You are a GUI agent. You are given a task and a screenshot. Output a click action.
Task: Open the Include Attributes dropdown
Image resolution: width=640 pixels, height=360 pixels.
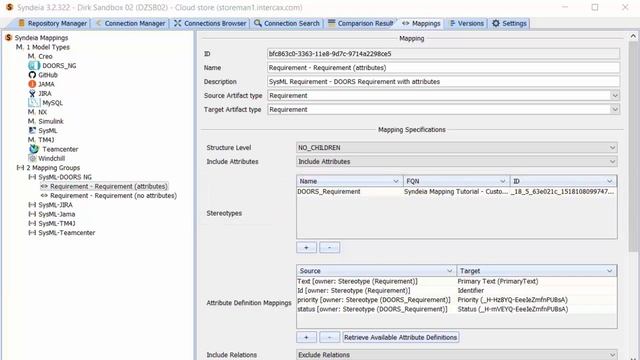coord(457,162)
